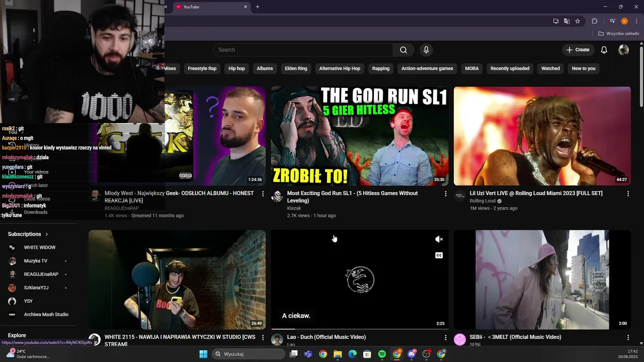Select the Elden Ring filter chip
The width and height of the screenshot is (644, 362).
pyautogui.click(x=296, y=68)
